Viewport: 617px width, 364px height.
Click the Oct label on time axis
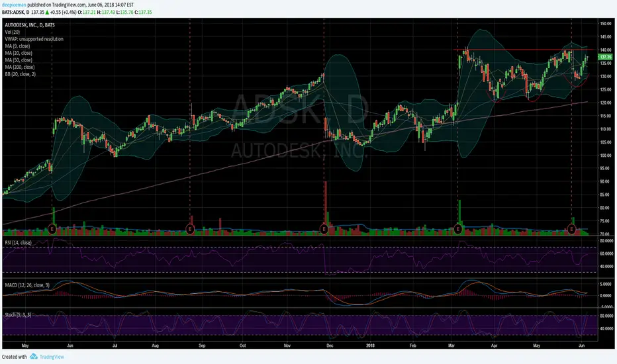(x=243, y=345)
